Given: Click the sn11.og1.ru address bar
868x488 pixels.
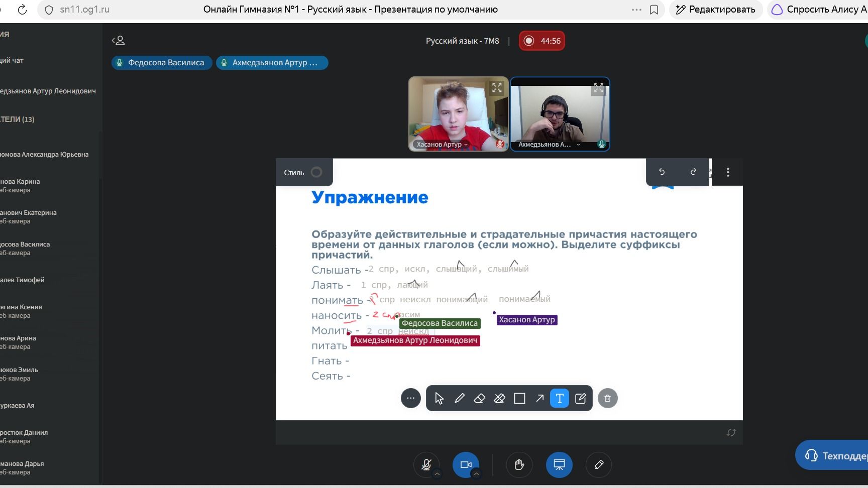Looking at the screenshot, I should click(x=84, y=10).
